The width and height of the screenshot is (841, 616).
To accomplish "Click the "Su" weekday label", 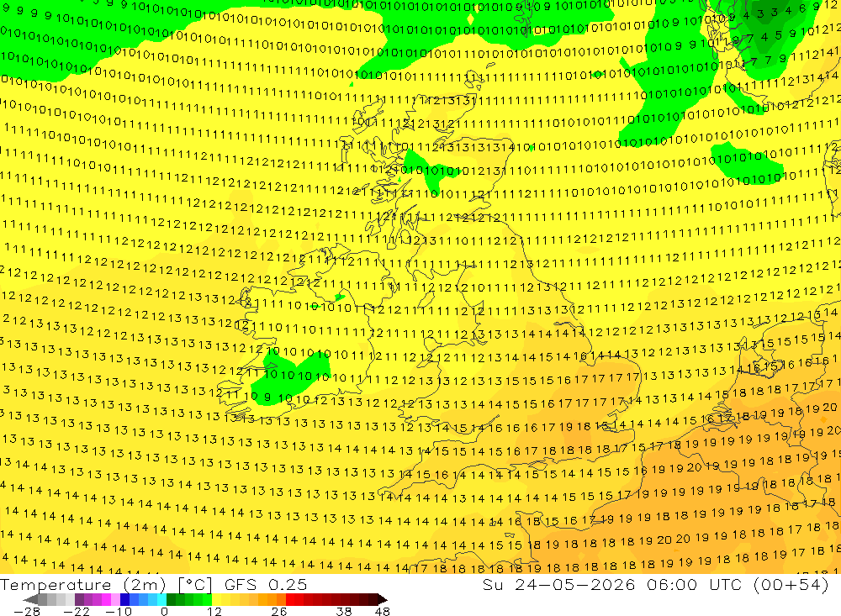I will [x=492, y=585].
